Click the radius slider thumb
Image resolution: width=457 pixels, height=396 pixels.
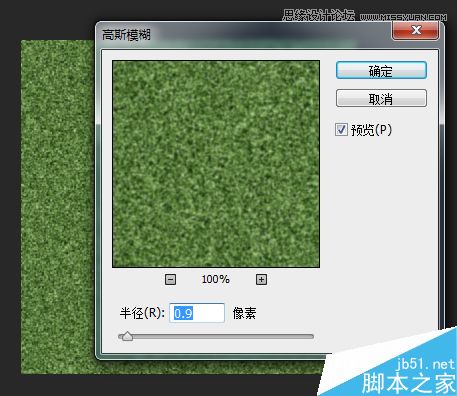[x=127, y=336]
